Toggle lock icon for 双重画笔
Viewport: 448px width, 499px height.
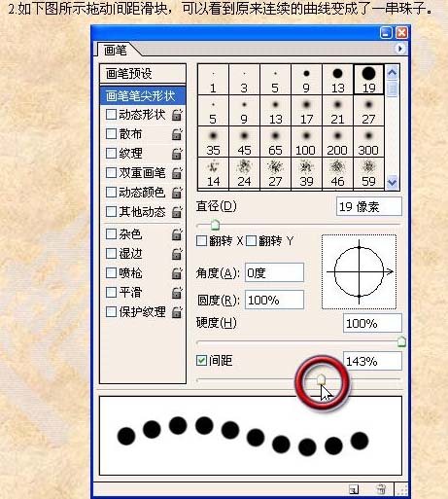point(177,173)
